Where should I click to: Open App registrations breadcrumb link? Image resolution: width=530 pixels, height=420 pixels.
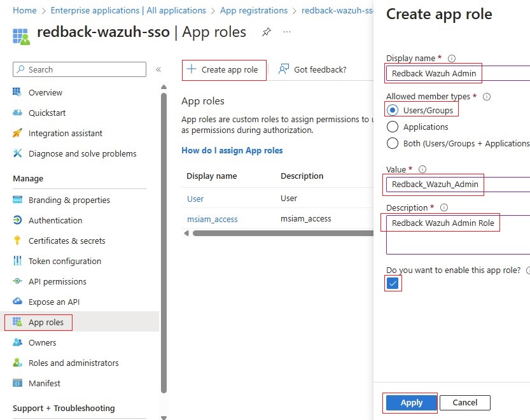click(x=254, y=10)
